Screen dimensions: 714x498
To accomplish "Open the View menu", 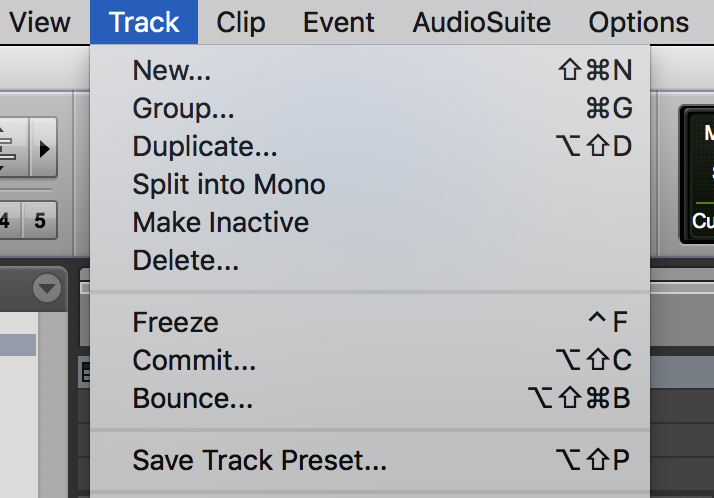I will pyautogui.click(x=40, y=22).
